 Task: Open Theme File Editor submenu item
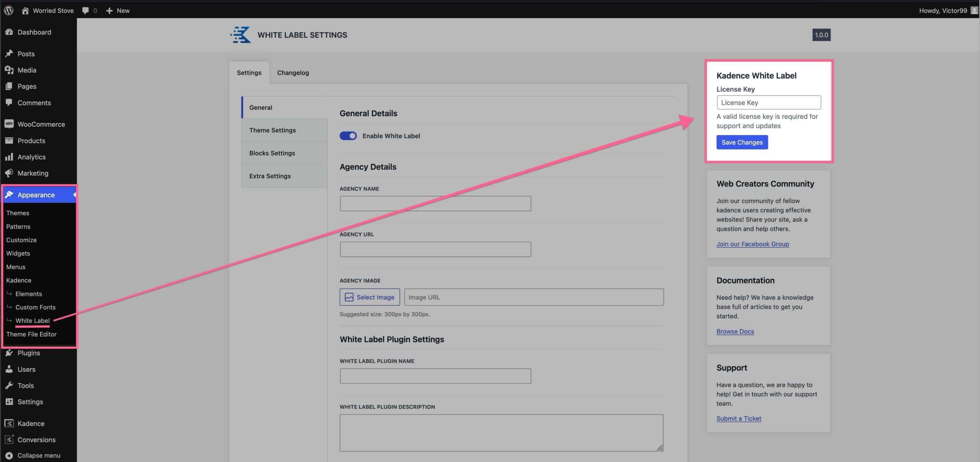point(31,334)
